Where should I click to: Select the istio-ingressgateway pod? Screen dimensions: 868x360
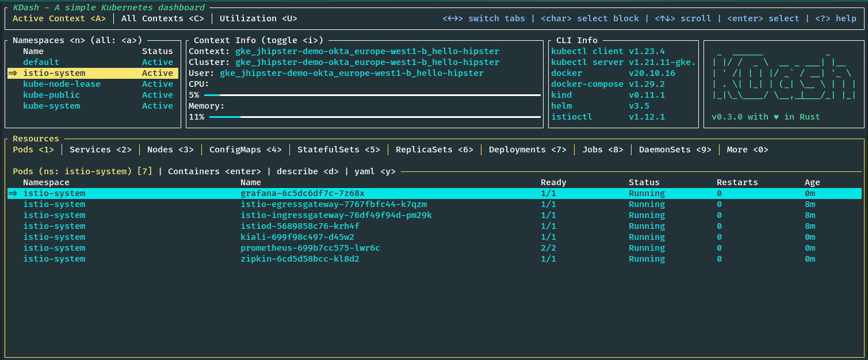pos(336,215)
